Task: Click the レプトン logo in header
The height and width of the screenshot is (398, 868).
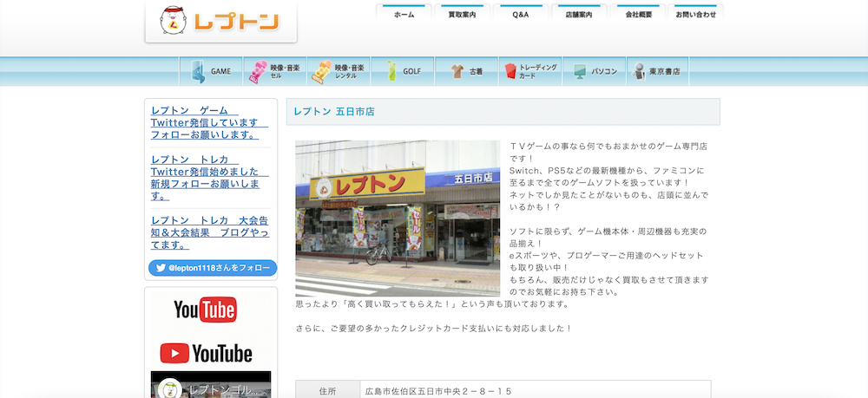Action: point(220,22)
